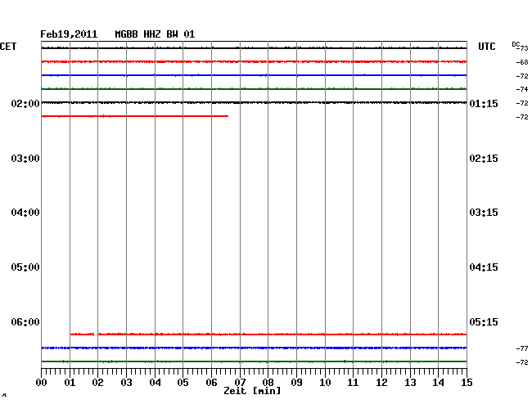This screenshot has width=532, height=404.
Task: Click the Zeit [min] axis title
Action: coord(252,391)
